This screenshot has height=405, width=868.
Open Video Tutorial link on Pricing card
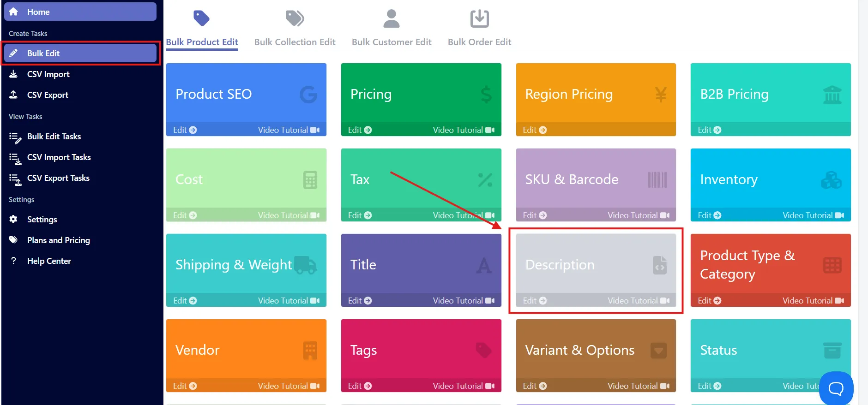tap(463, 130)
